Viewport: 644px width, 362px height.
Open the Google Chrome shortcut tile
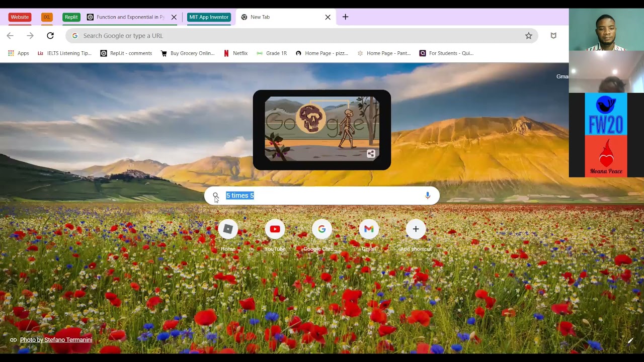[322, 235]
